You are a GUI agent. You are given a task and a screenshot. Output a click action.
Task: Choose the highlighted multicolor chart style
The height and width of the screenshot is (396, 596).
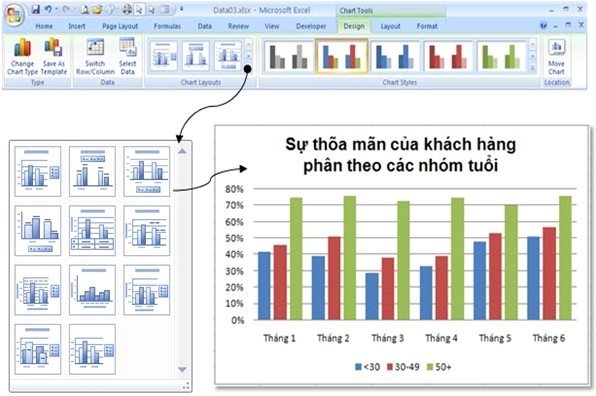(x=342, y=56)
